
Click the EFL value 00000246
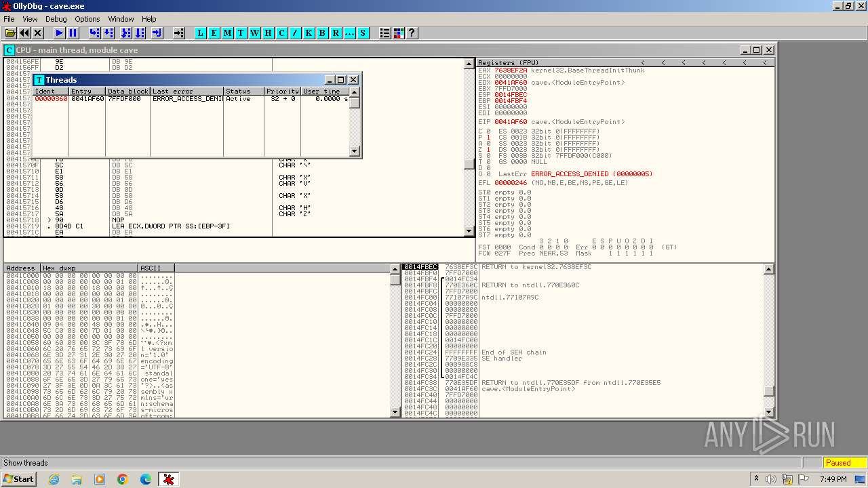511,183
